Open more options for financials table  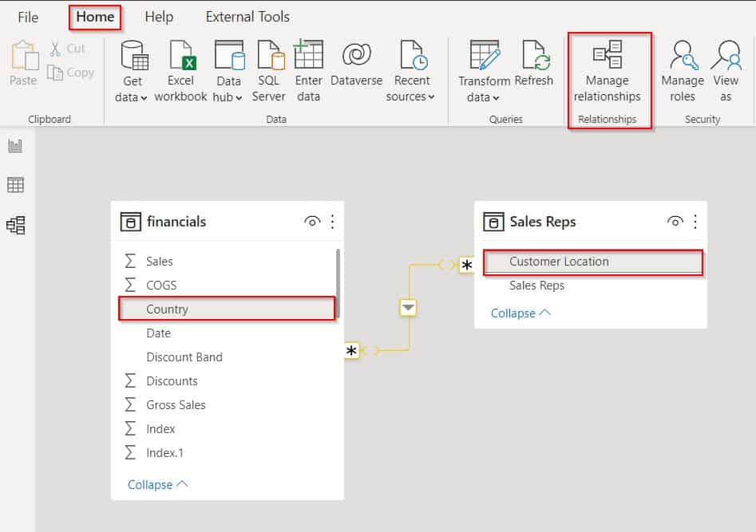(333, 222)
